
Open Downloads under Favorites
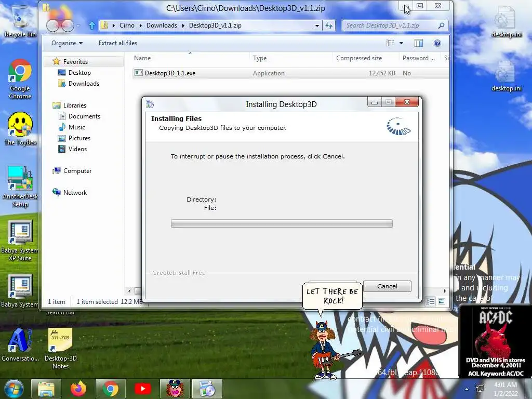[84, 84]
